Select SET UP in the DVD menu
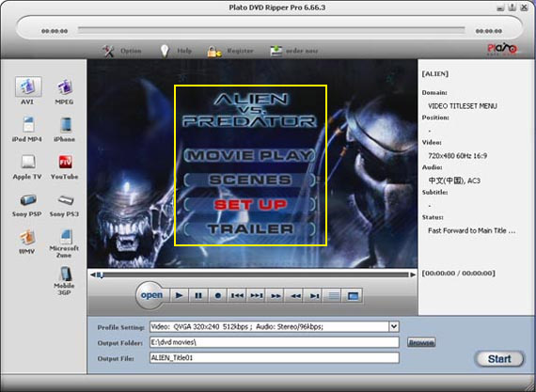This screenshot has width=536, height=392. (x=249, y=204)
